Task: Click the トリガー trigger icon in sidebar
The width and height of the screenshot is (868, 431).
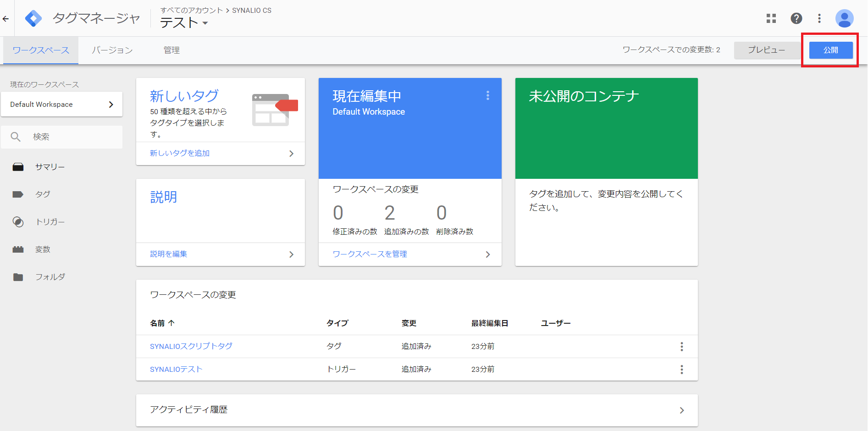Action: (x=18, y=222)
